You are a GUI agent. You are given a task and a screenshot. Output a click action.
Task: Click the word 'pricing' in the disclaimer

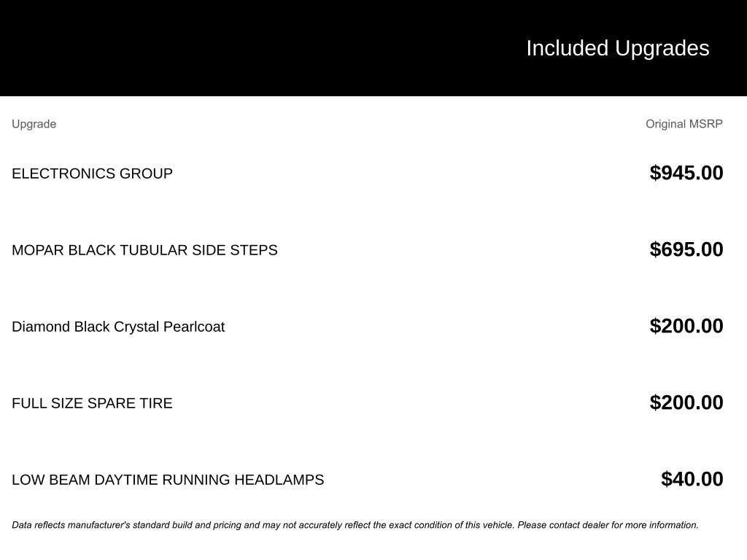(228, 525)
